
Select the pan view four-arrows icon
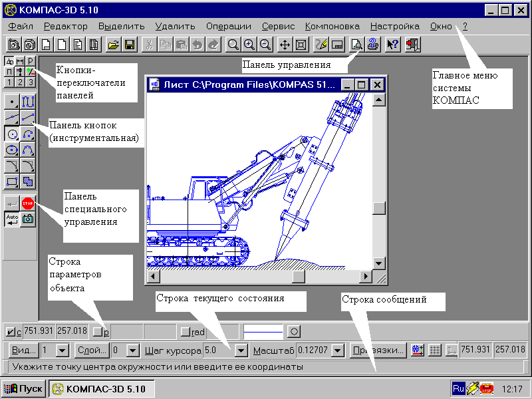(x=285, y=45)
